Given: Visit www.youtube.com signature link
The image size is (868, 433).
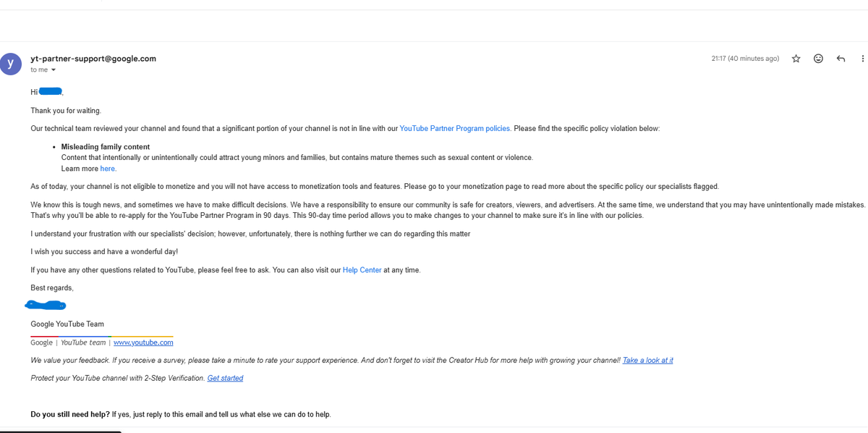Looking at the screenshot, I should pos(143,342).
